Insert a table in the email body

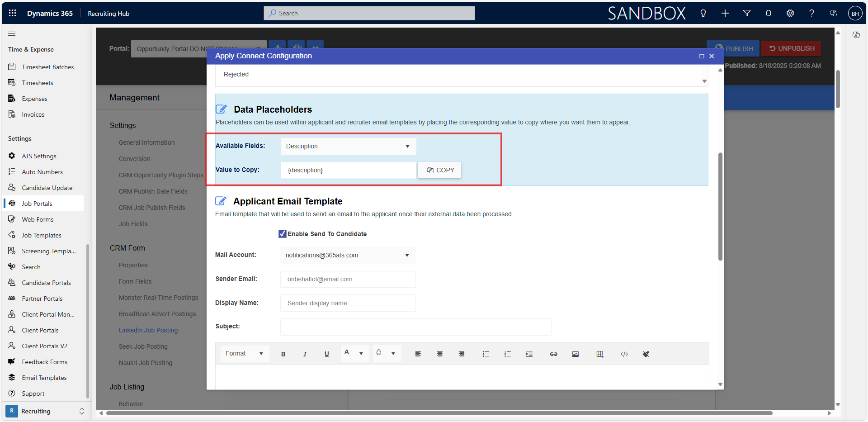[599, 354]
